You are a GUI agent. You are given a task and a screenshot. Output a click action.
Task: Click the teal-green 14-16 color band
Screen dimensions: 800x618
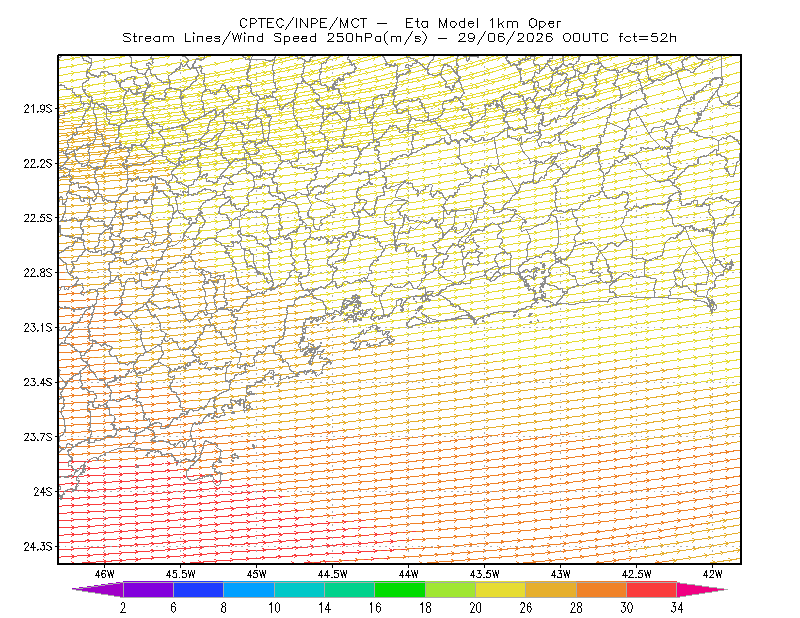(349, 589)
